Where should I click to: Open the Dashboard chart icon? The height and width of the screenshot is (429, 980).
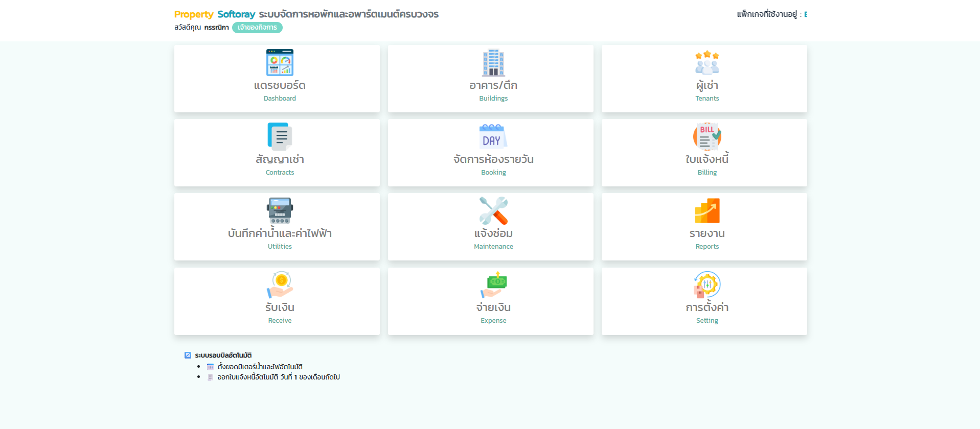tap(280, 62)
